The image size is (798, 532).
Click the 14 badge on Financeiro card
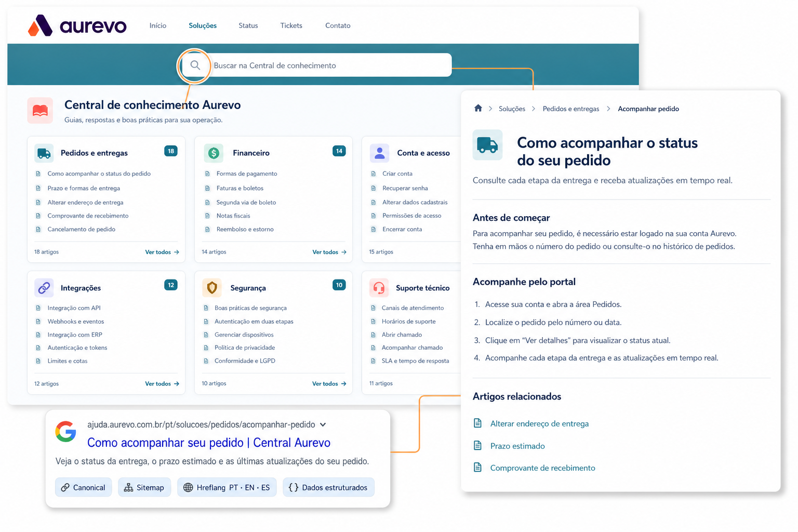click(x=339, y=151)
